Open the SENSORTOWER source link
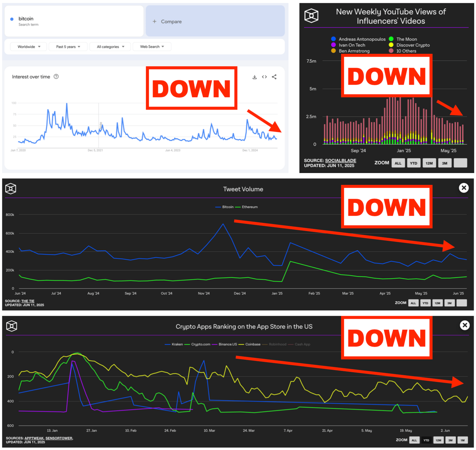476x450 pixels. [59, 438]
